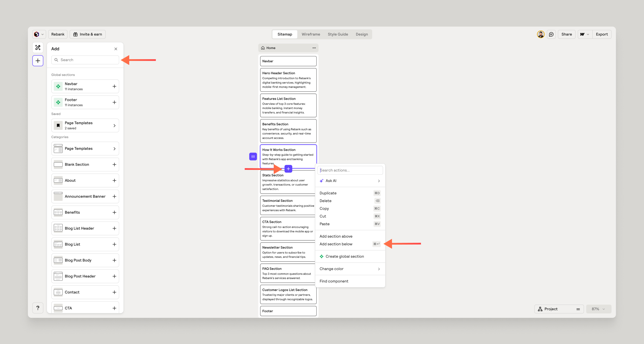Click the Share button

[567, 34]
